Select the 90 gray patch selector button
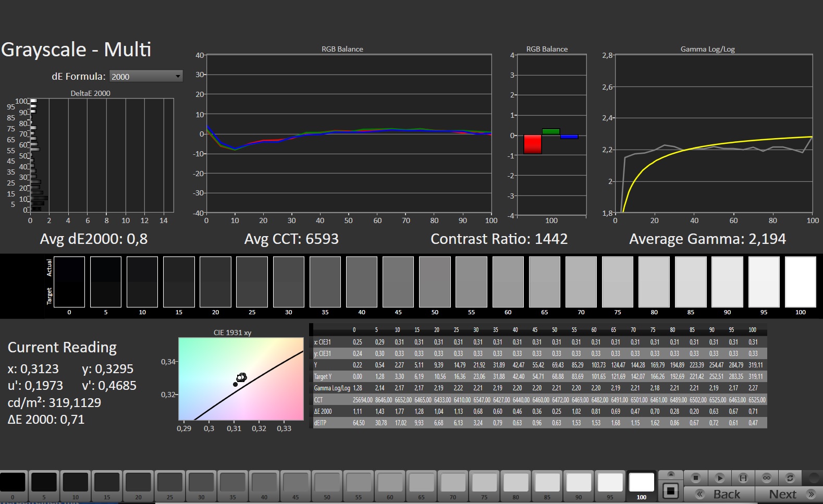Screen dimensions: 823x504 click(579, 486)
